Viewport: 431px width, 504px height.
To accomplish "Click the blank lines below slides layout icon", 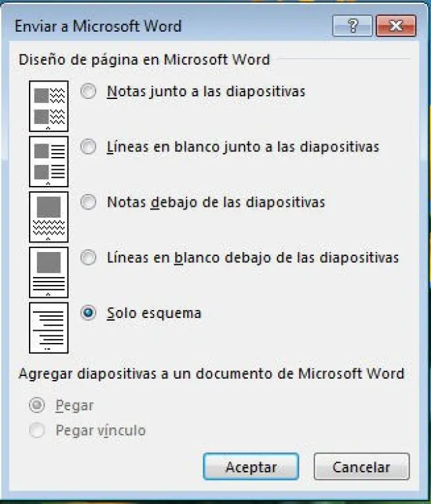I will pyautogui.click(x=48, y=272).
